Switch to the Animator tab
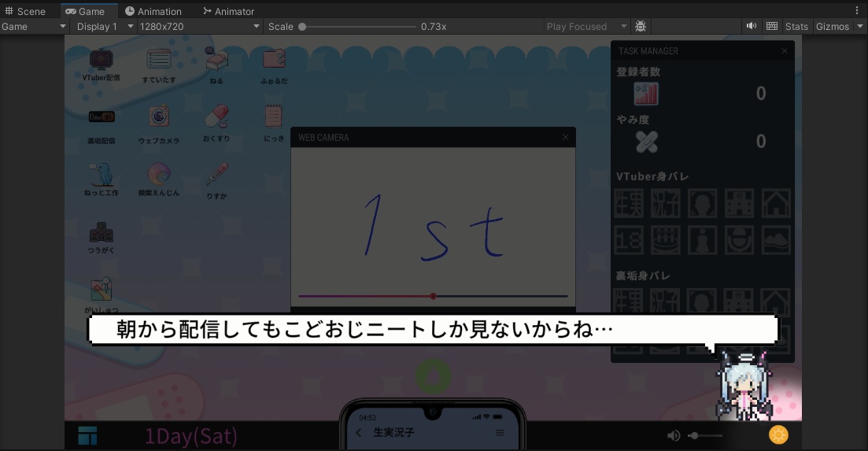Image resolution: width=868 pixels, height=451 pixels. 229,11
